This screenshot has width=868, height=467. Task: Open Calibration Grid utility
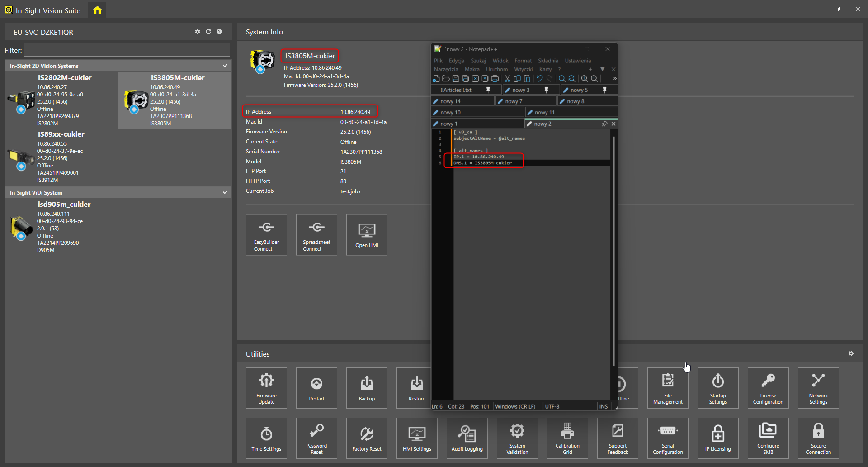coord(567,438)
